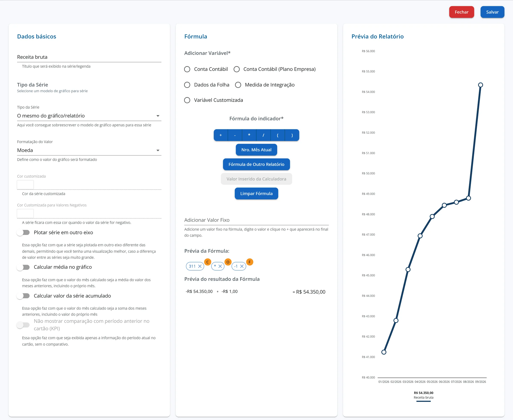Insert the plus operator
The width and height of the screenshot is (513, 420).
(x=221, y=135)
